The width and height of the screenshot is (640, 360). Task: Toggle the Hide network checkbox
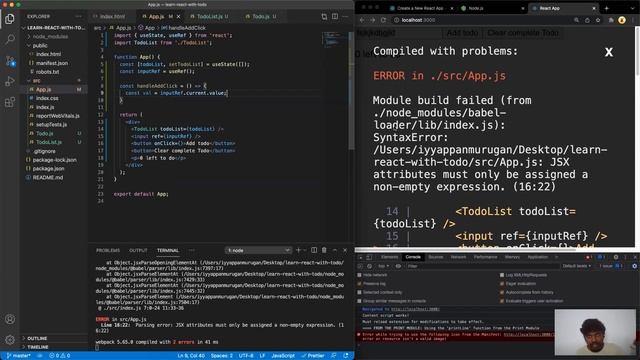360,275
